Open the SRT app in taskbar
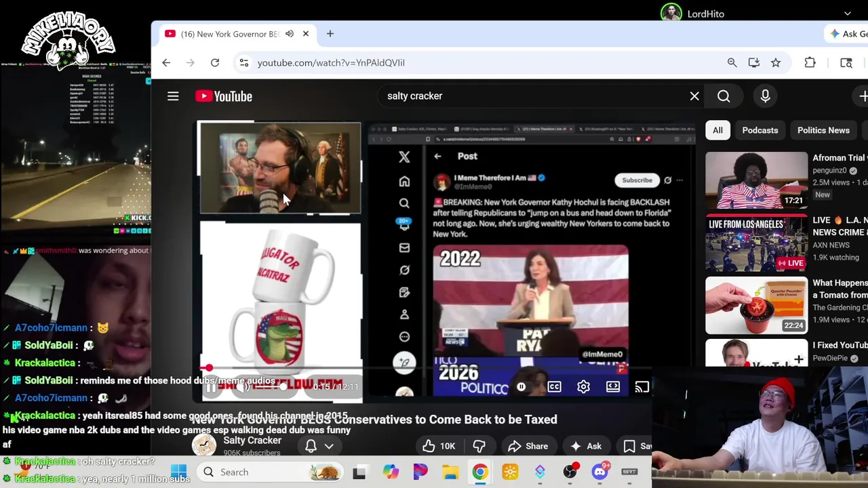The image size is (868, 488). coord(629,472)
